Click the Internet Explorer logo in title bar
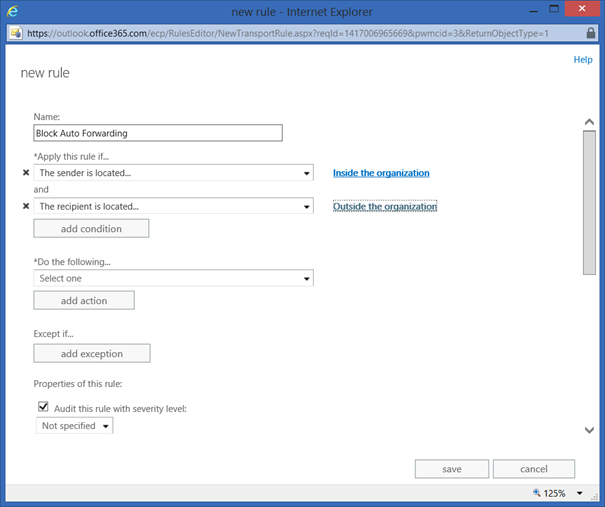 12,10
